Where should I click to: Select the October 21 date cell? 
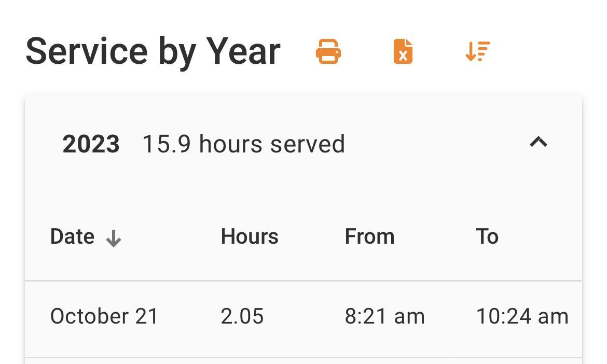click(x=104, y=316)
